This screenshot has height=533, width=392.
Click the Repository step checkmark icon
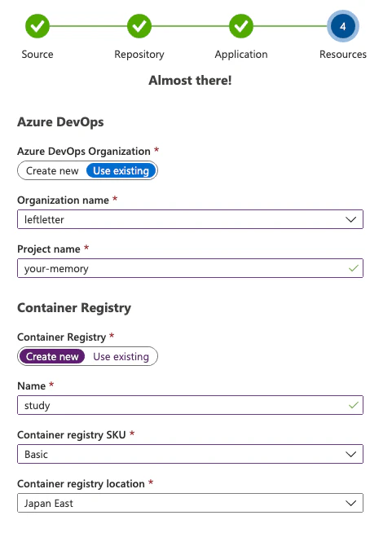pyautogui.click(x=139, y=26)
